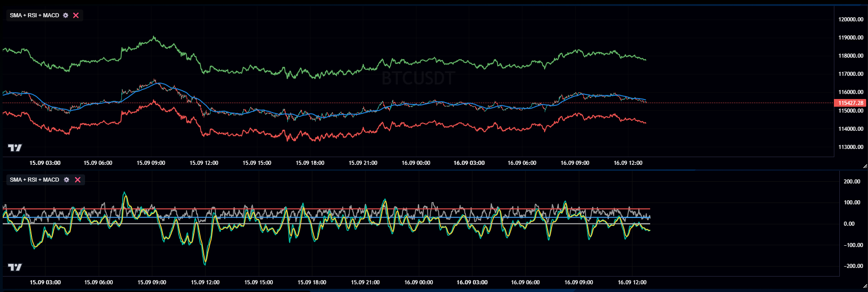The height and width of the screenshot is (292, 868).
Task: Select the bottom chart SMA + RSI + MACD label
Action: click(x=35, y=180)
